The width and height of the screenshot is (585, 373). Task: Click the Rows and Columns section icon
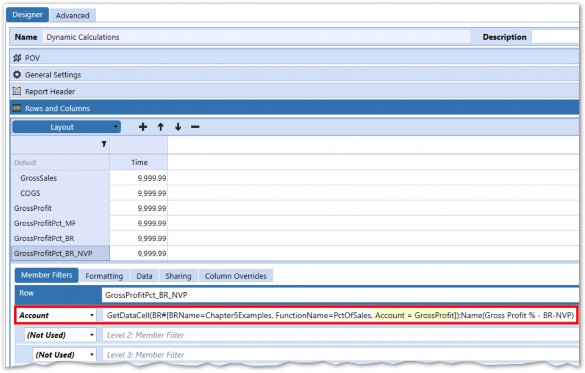point(17,108)
